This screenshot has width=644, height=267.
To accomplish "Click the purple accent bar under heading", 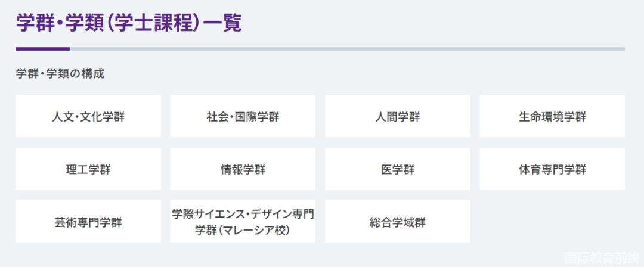I will (x=42, y=49).
